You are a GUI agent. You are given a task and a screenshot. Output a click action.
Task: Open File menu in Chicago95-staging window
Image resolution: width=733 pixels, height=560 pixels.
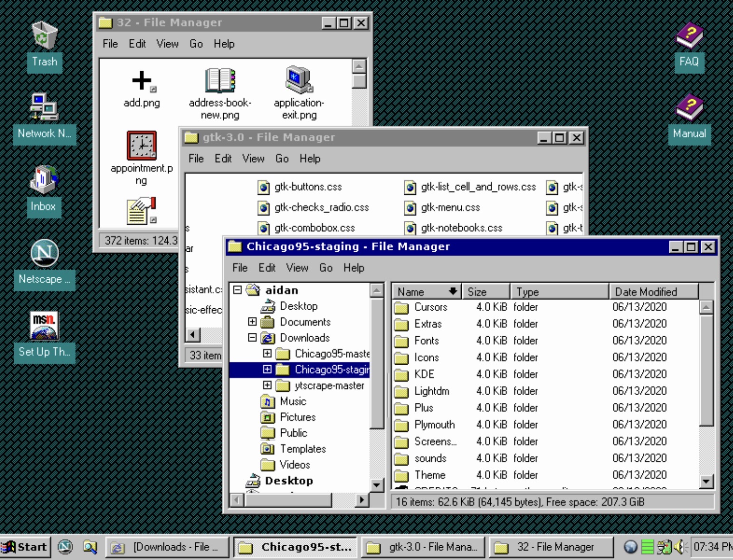[240, 268]
